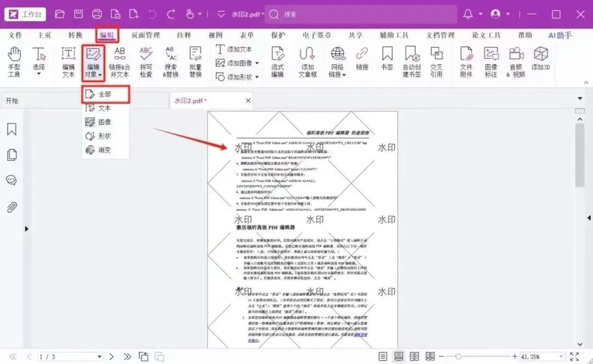Open Web Link tool (网络链接)
This screenshot has width=593, height=364.
tap(337, 62)
